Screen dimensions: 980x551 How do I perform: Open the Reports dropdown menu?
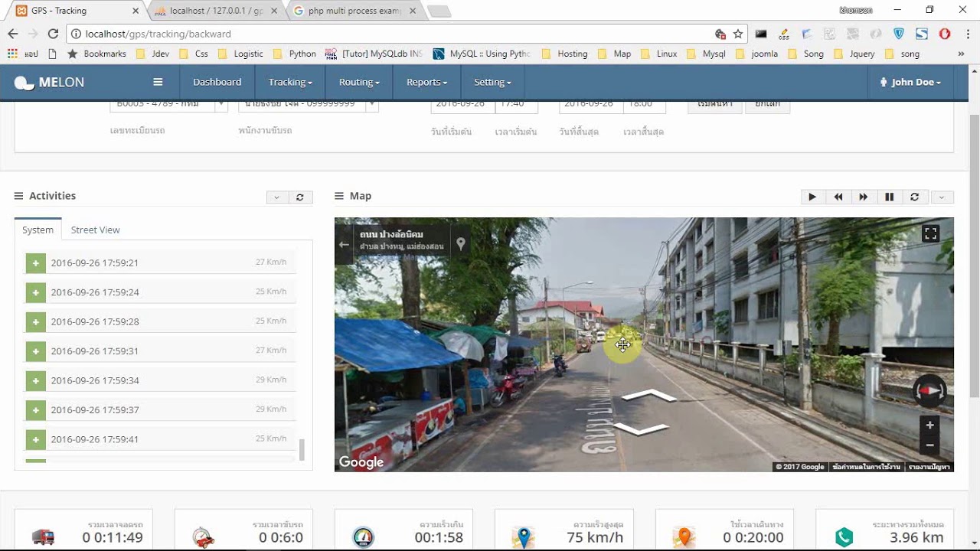pyautogui.click(x=426, y=82)
